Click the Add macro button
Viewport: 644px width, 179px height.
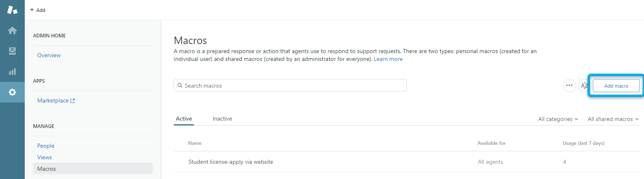616,86
